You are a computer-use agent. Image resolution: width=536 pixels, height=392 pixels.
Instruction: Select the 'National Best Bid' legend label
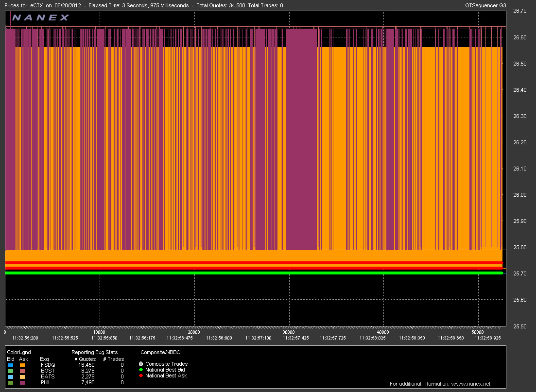165,370
